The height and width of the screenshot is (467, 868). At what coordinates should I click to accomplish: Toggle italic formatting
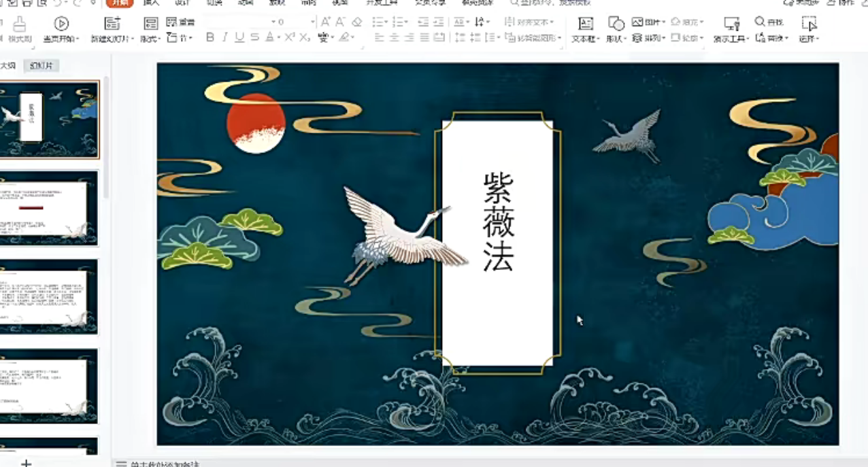[225, 37]
